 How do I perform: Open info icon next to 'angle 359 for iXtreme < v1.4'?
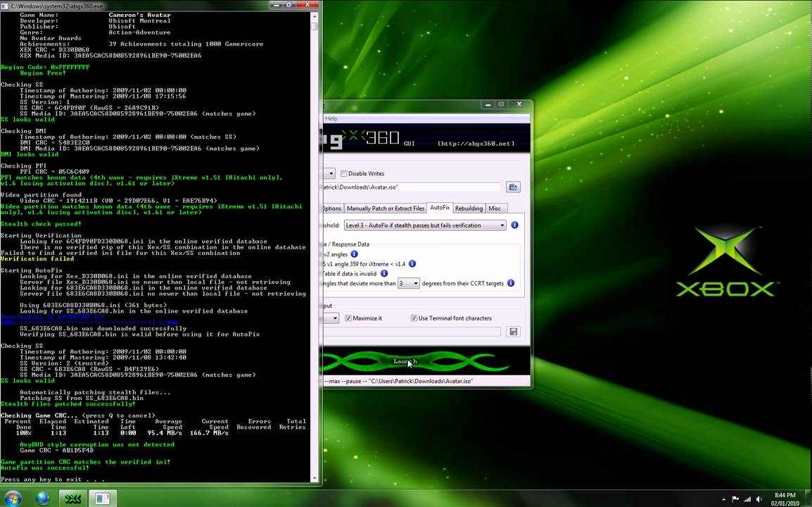point(412,263)
